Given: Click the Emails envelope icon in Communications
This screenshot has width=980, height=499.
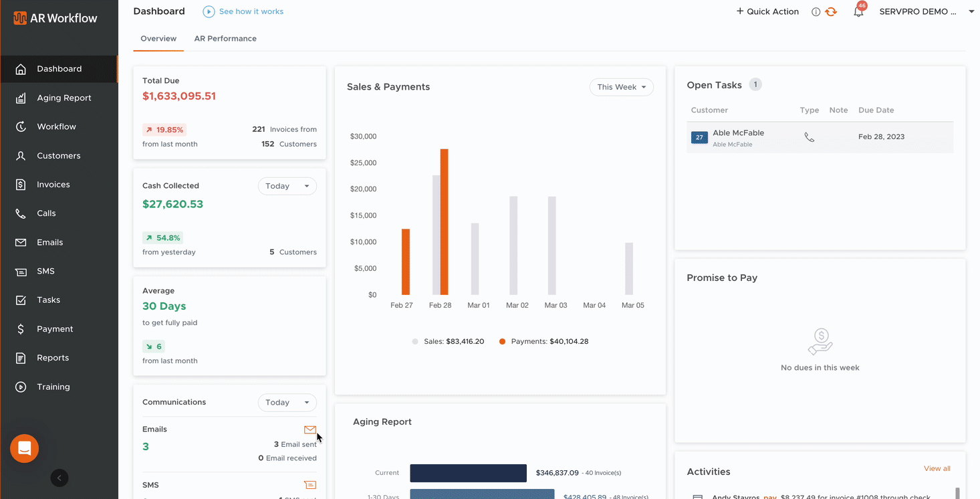Looking at the screenshot, I should click(310, 429).
